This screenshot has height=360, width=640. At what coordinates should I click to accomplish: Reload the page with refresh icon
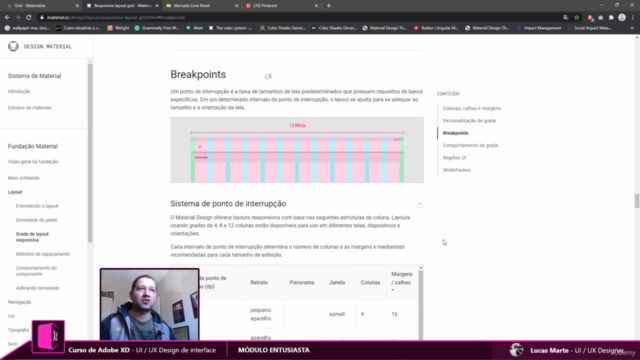click(29, 18)
